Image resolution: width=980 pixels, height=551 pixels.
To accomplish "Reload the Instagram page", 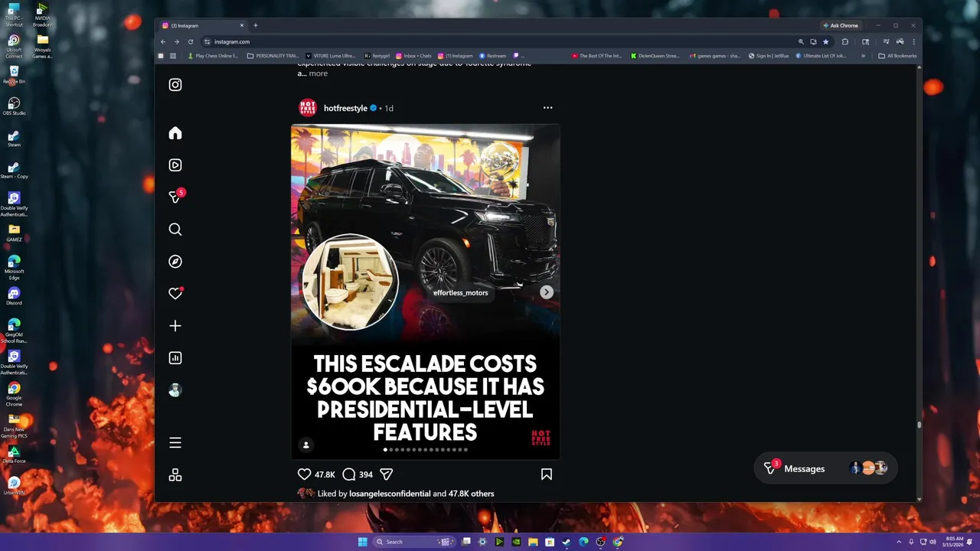I will [191, 42].
